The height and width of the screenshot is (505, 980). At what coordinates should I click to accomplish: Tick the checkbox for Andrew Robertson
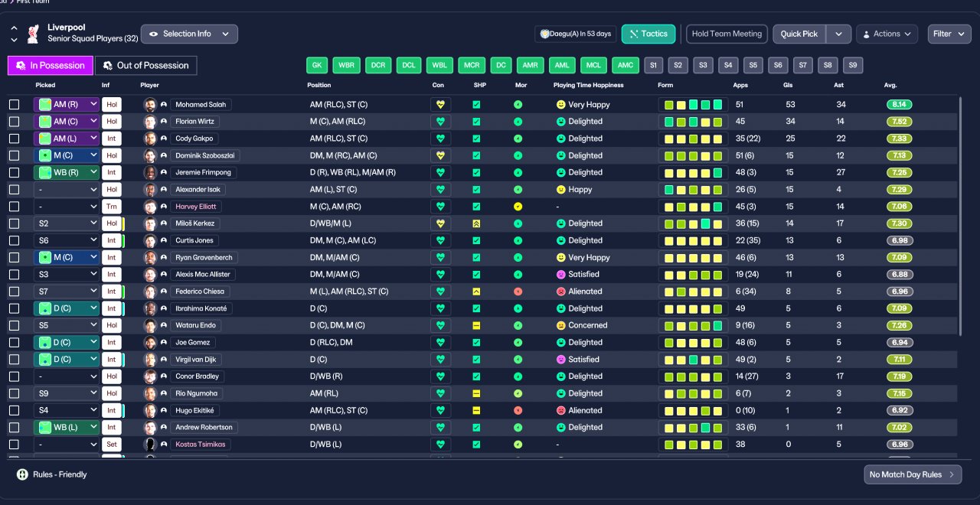coord(14,428)
